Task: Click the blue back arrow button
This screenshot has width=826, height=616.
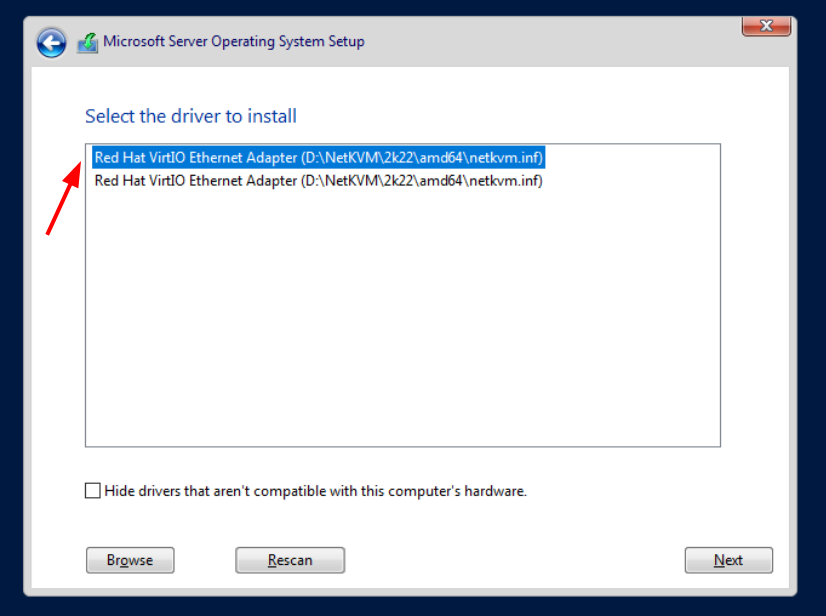Action: click(x=51, y=42)
